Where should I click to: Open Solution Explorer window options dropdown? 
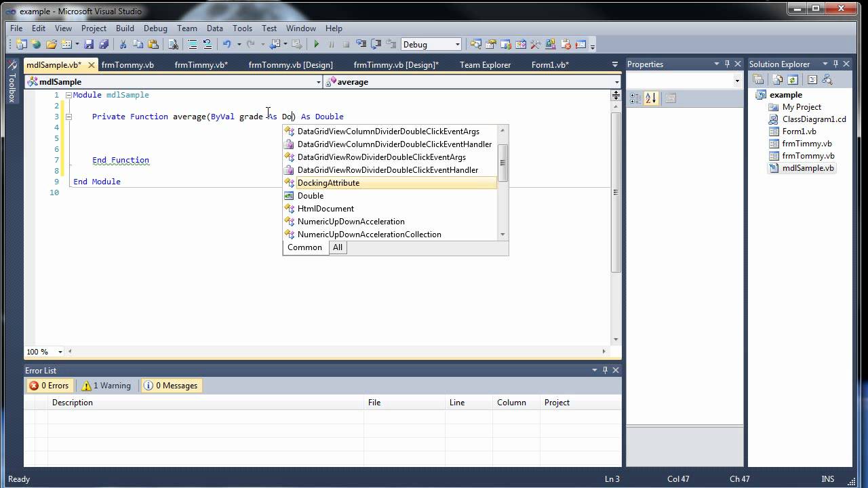coord(825,64)
